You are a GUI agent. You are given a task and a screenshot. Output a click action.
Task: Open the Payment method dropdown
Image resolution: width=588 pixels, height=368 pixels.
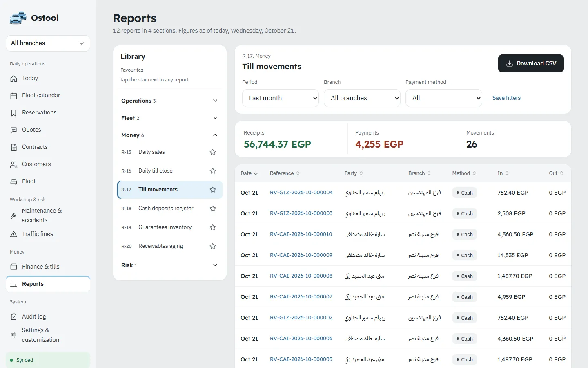[444, 98]
